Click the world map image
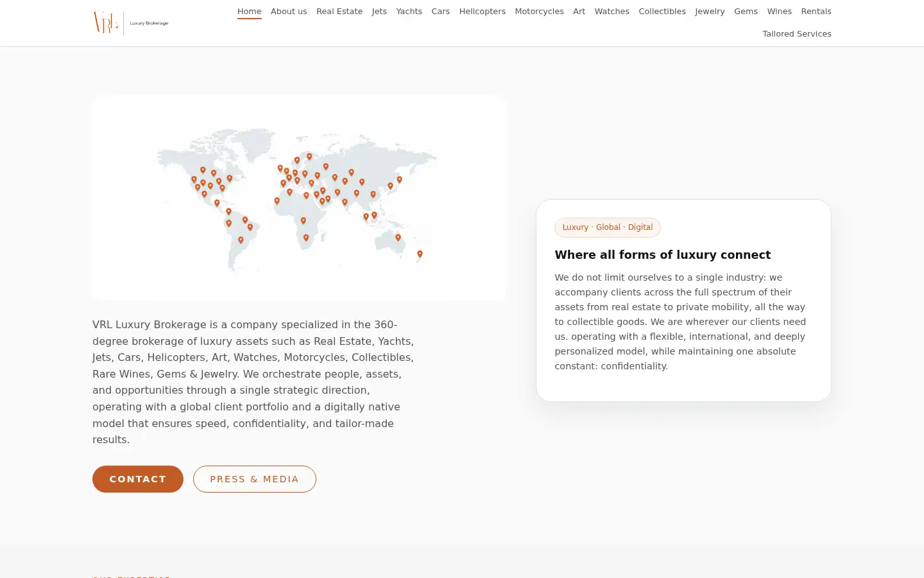 click(299, 198)
